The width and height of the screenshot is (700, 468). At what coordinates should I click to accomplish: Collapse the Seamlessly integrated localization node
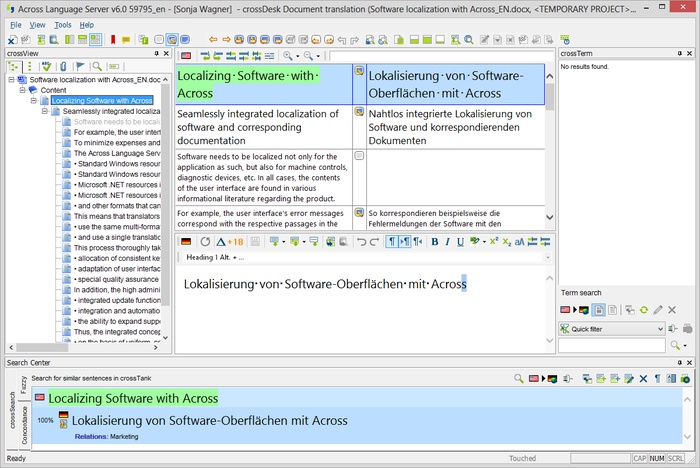click(45, 111)
